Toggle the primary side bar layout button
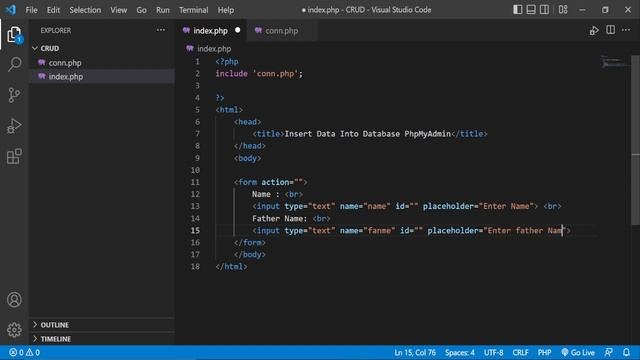The height and width of the screenshot is (360, 640). coord(518,9)
